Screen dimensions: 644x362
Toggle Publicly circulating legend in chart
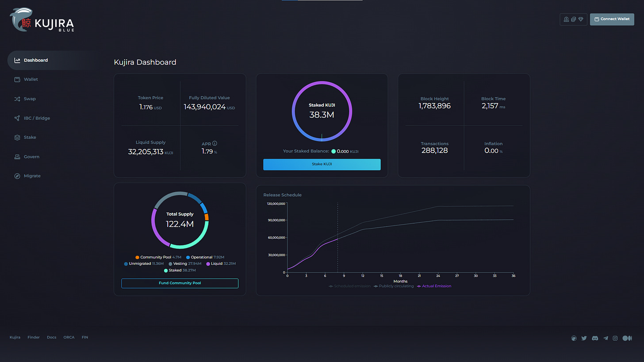[x=394, y=286]
